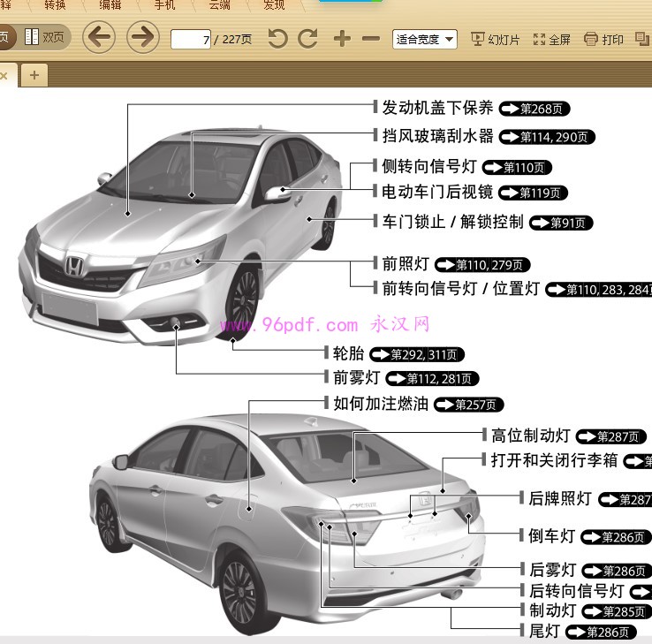Screen dimensions: 652x644
Task: Click the 如何加注燃油 label
Action: click(381, 404)
